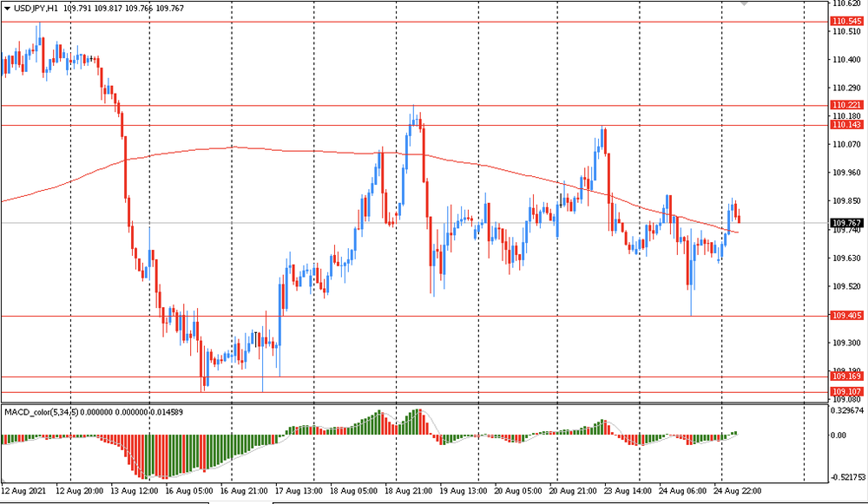Click the 24 Aug 22:00 time label
The image size is (868, 504).
[x=737, y=491]
